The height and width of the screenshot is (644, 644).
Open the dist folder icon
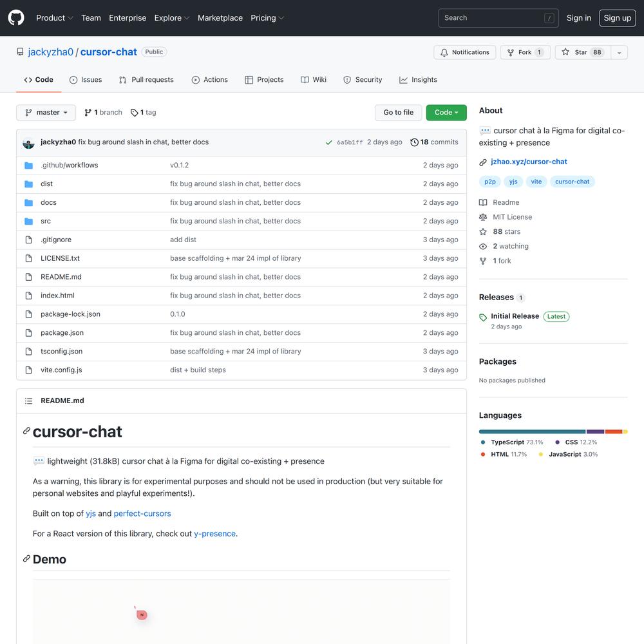(x=28, y=184)
